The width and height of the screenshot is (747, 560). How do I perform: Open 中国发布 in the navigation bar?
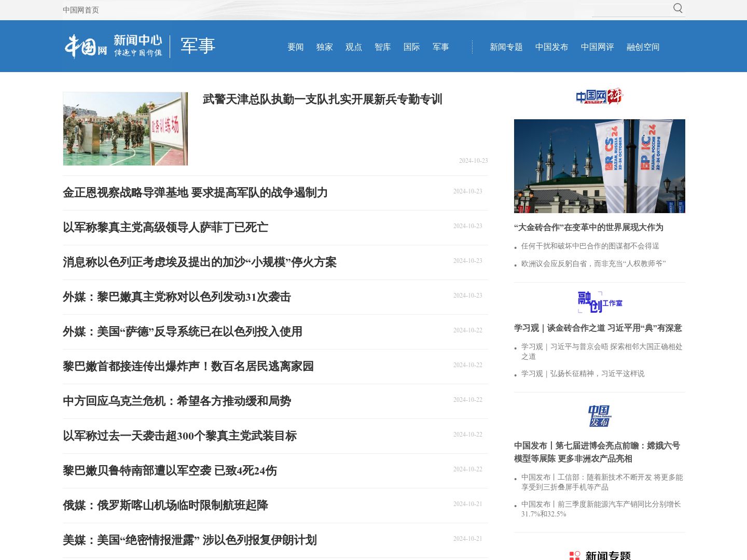point(552,47)
